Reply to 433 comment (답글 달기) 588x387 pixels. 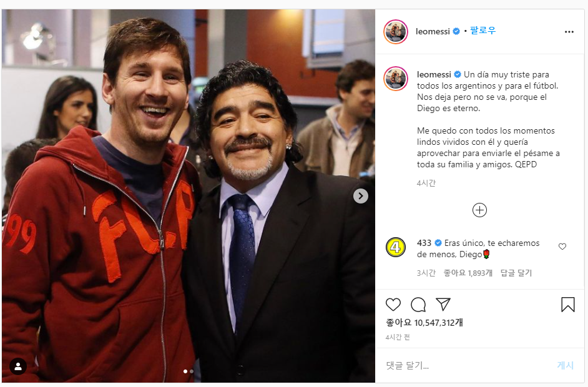tap(516, 273)
